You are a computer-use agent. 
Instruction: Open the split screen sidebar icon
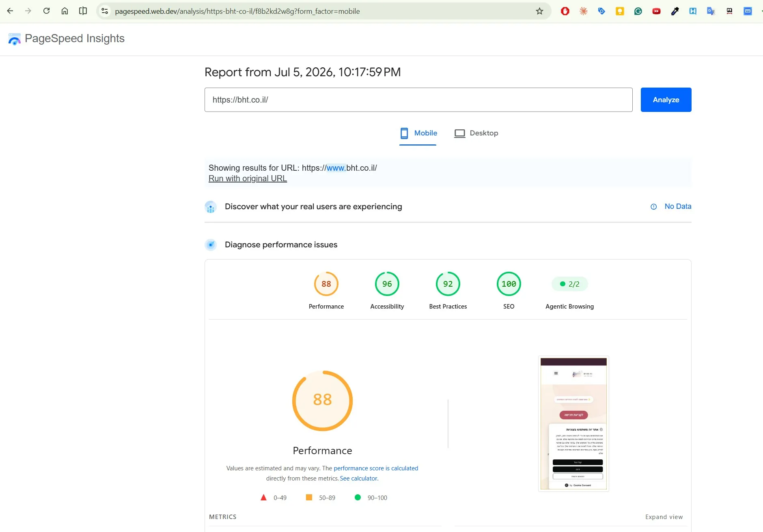click(x=83, y=11)
